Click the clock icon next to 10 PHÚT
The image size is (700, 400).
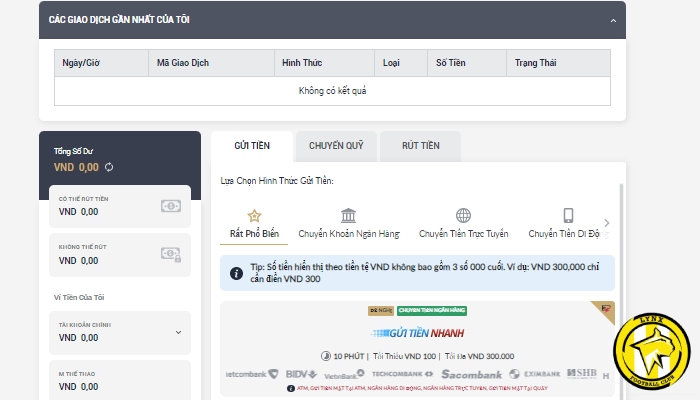pyautogui.click(x=325, y=356)
